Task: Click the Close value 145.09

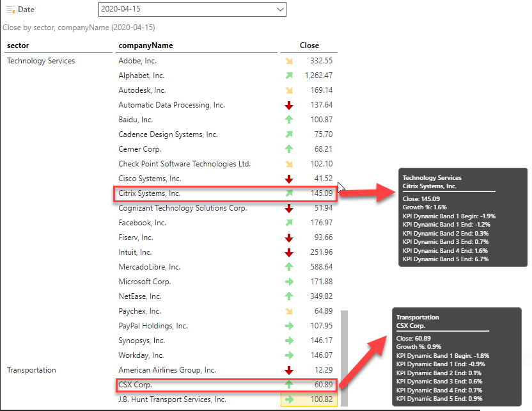Action: [321, 193]
